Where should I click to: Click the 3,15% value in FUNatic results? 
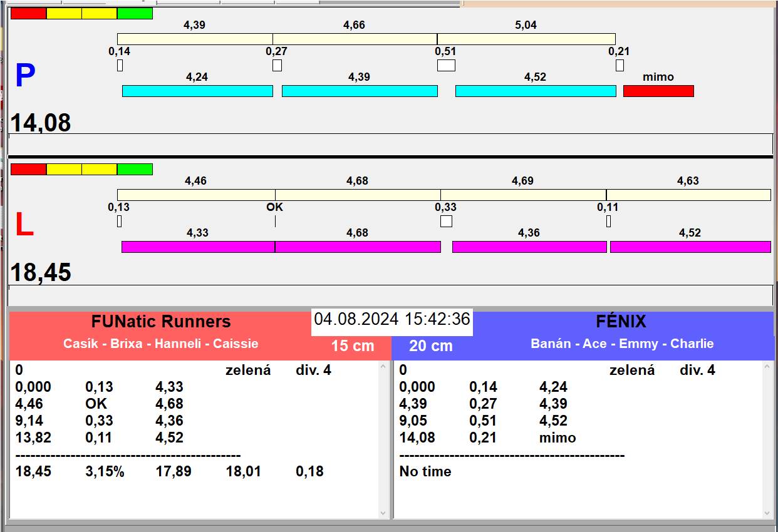[x=105, y=471]
